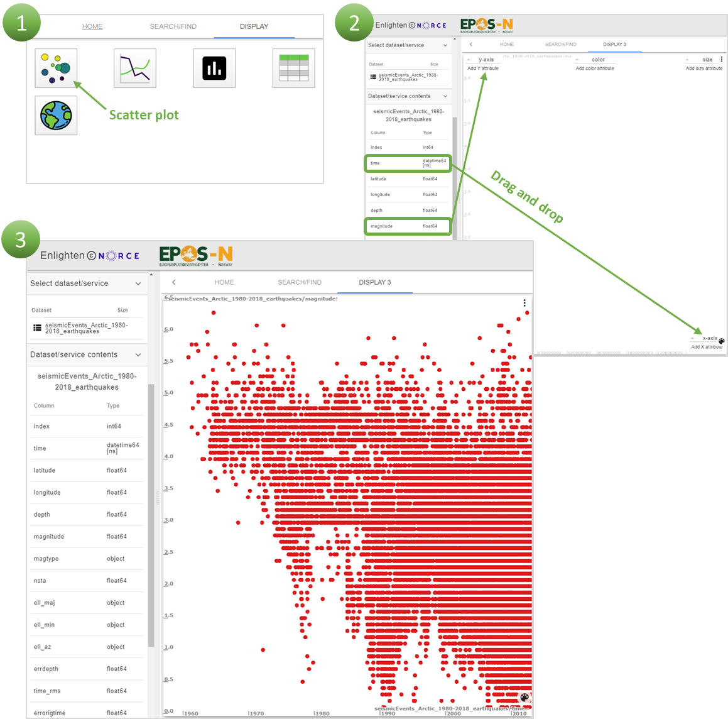The width and height of the screenshot is (728, 719).
Task: Click the column list scrollbar in panel 3
Action: coord(151,515)
